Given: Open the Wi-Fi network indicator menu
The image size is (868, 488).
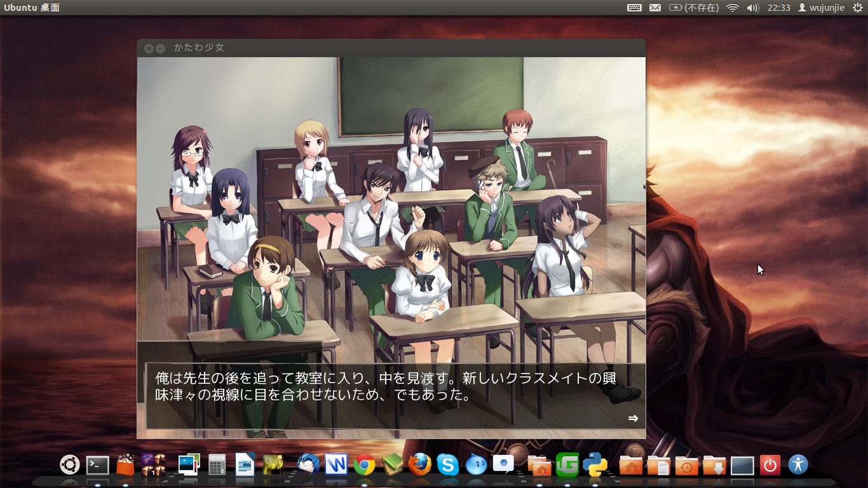Looking at the screenshot, I should pyautogui.click(x=733, y=8).
